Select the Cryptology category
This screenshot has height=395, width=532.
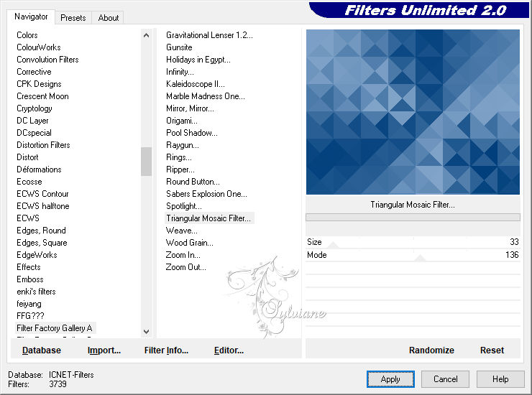[35, 108]
